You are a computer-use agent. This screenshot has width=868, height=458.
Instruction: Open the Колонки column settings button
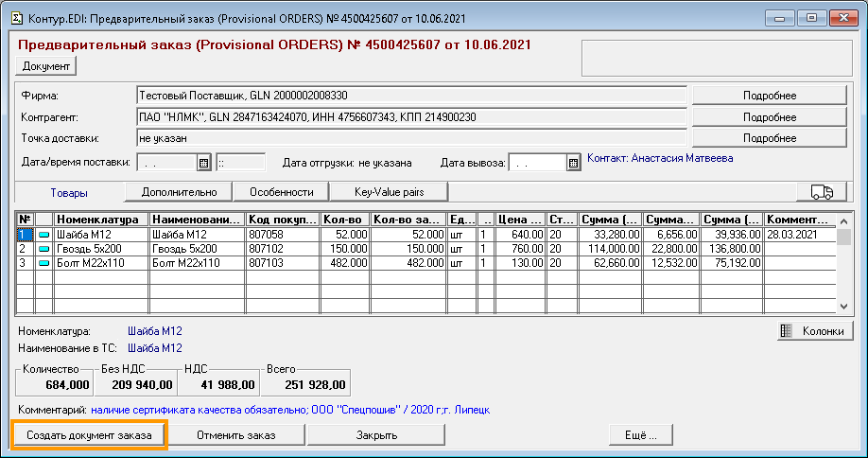815,331
